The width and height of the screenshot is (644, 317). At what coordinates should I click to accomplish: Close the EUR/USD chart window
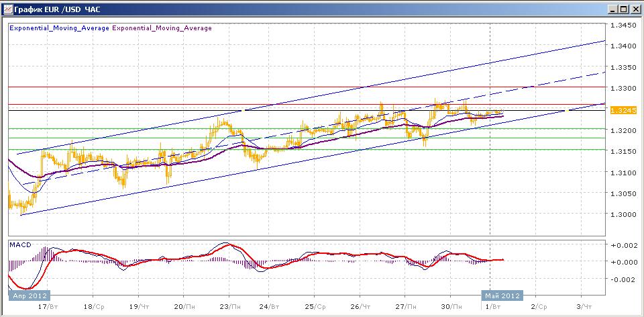point(635,9)
